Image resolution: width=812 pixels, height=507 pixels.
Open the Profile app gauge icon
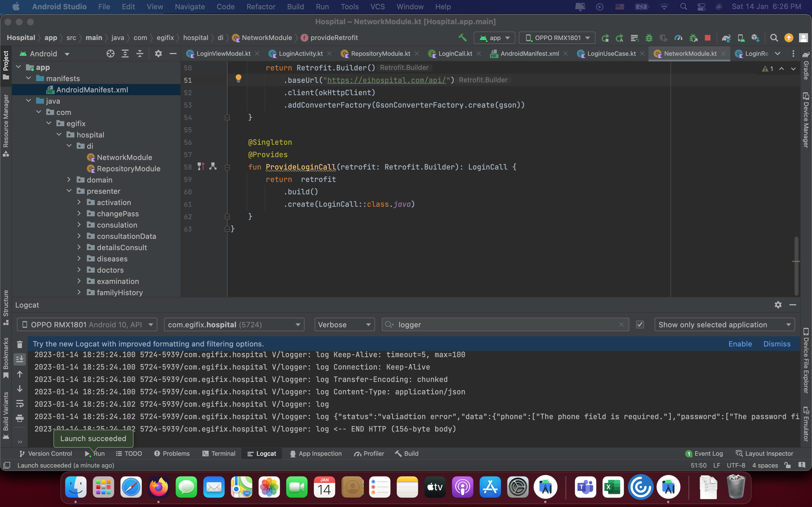[x=678, y=38]
